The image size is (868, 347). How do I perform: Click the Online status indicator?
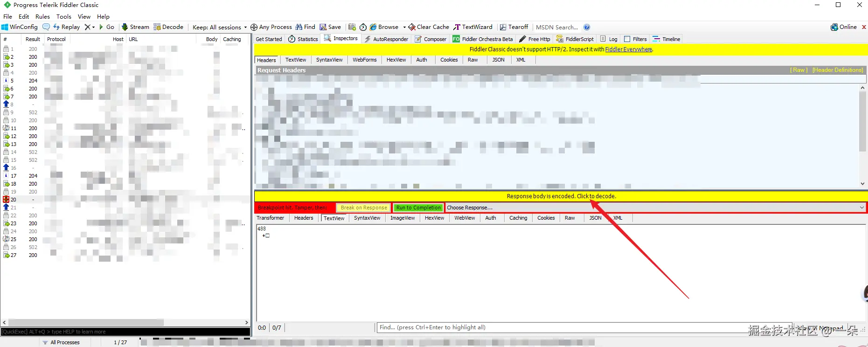pyautogui.click(x=844, y=27)
